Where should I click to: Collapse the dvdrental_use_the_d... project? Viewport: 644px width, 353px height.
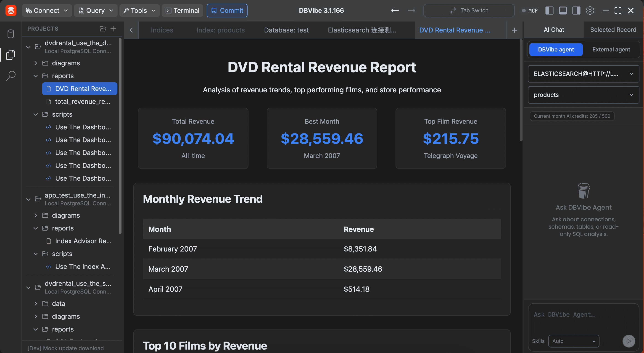pos(29,47)
